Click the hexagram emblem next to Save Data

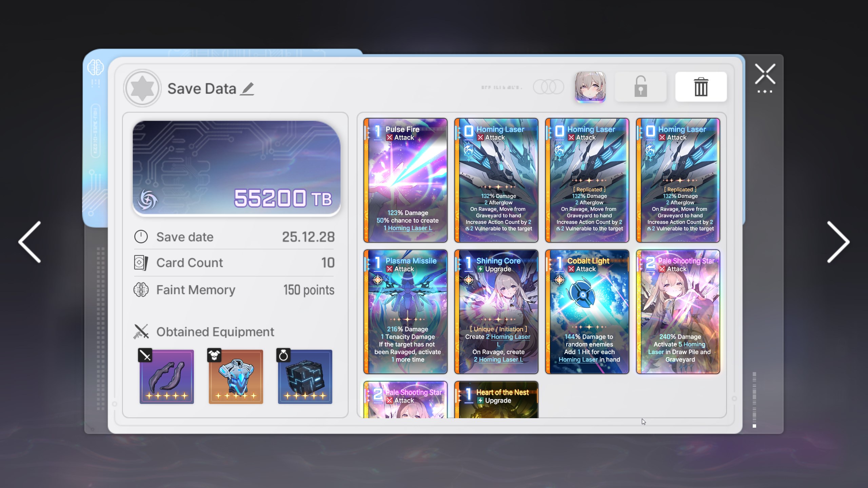pos(142,88)
